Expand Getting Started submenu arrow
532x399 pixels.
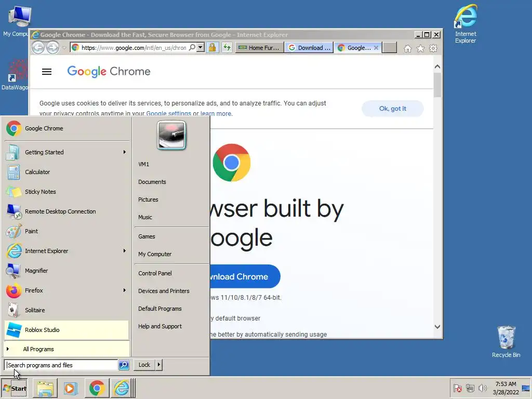tap(125, 152)
